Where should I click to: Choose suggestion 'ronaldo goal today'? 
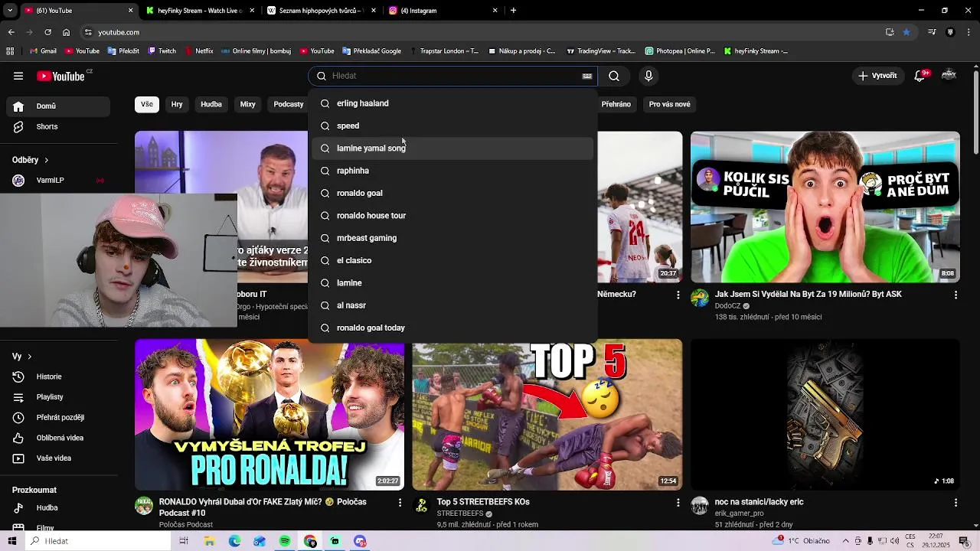pos(452,328)
